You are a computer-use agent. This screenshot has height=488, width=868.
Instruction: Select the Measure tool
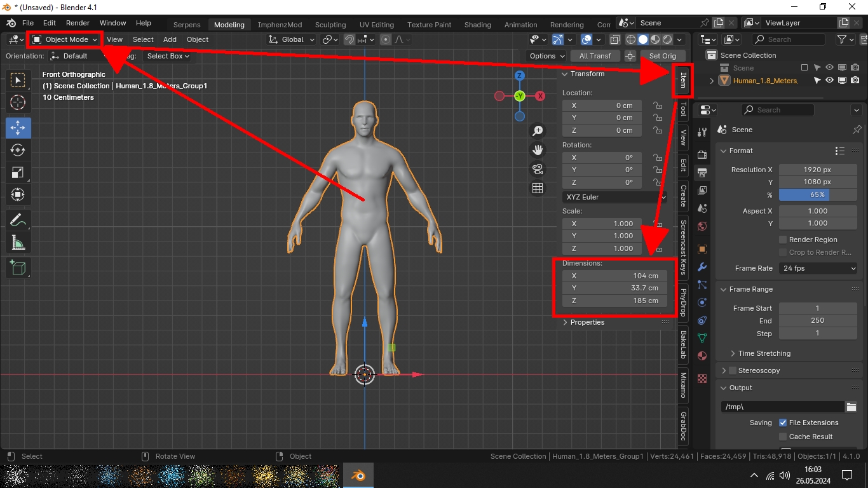pos(18,243)
